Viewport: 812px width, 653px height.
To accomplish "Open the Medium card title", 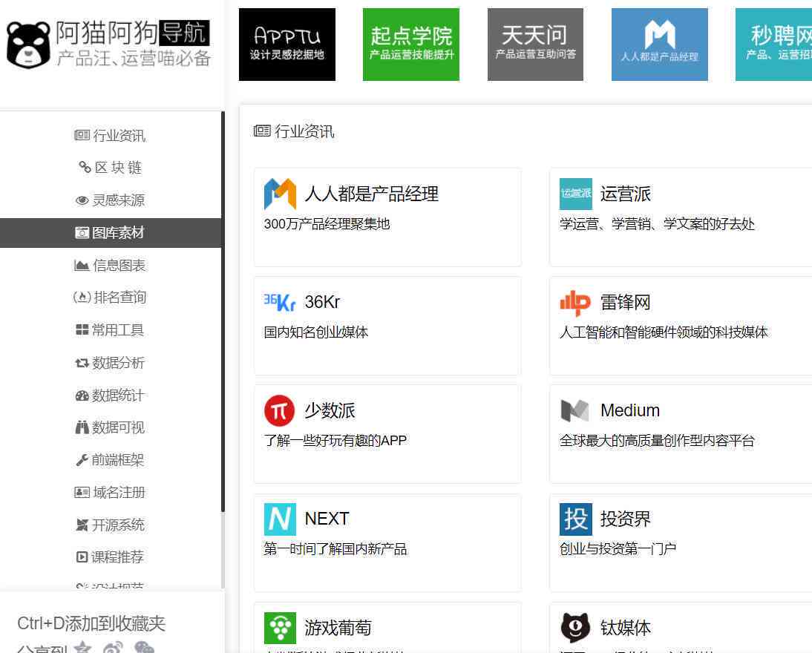I will pyautogui.click(x=630, y=410).
